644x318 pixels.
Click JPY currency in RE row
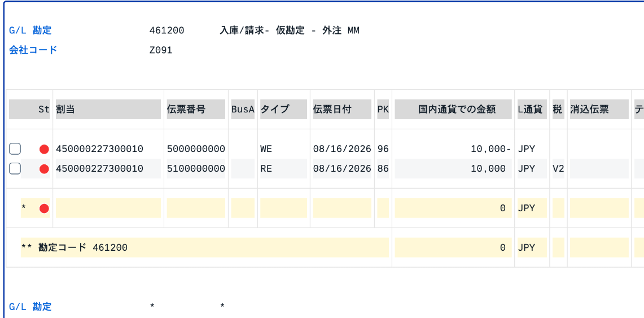(x=526, y=168)
